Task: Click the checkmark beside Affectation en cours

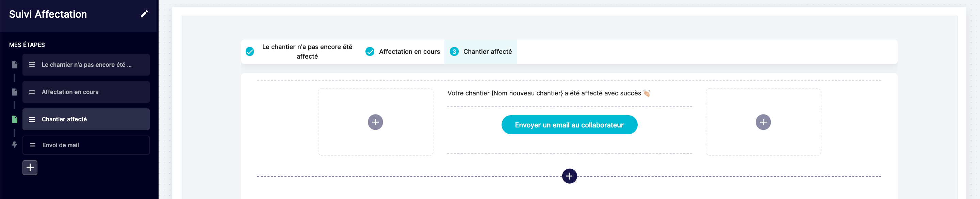Action: (x=370, y=51)
